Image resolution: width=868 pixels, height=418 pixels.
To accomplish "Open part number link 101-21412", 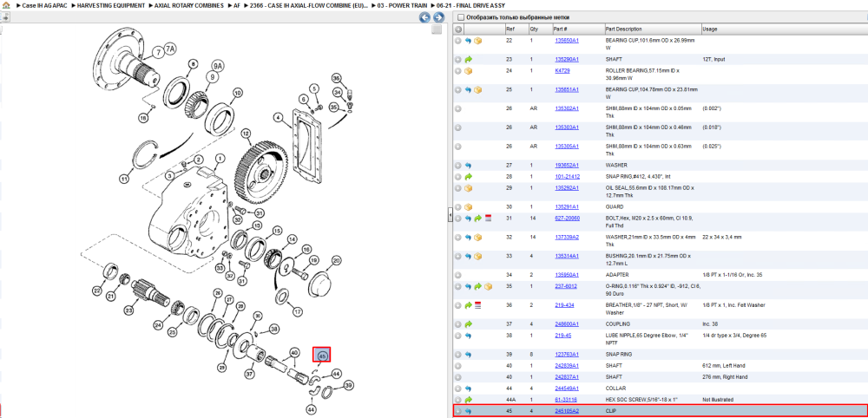I will [568, 177].
